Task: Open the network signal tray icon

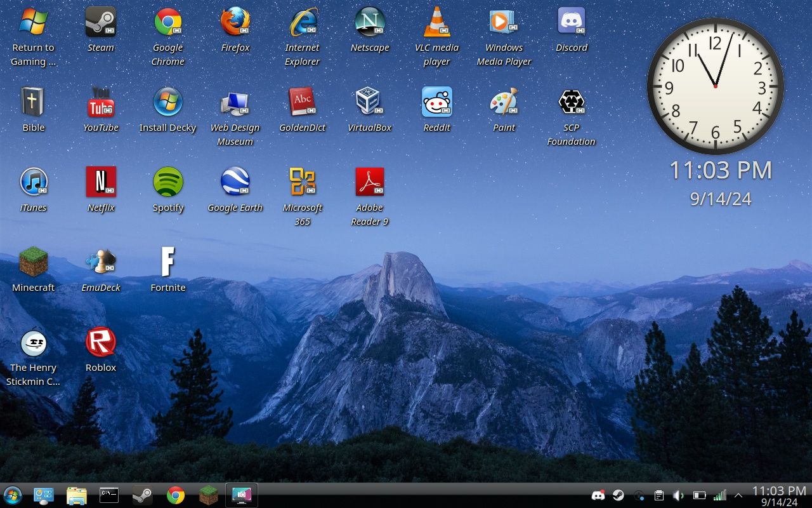Action: pyautogui.click(x=720, y=495)
